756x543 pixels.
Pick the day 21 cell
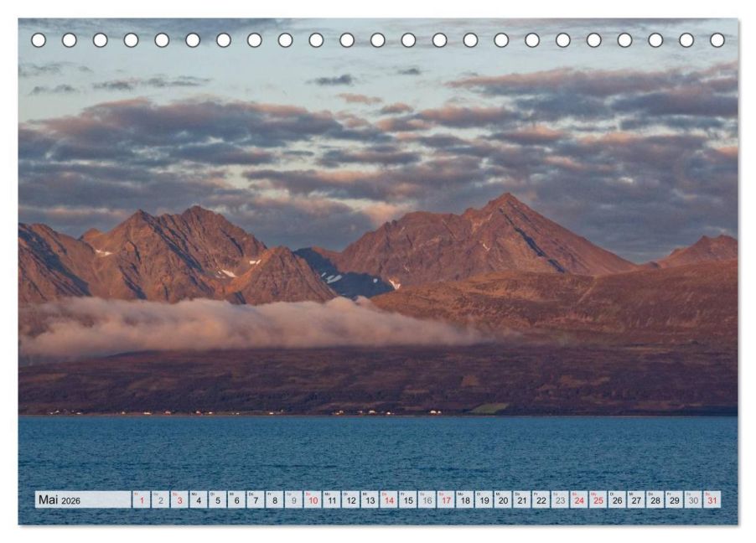(522, 499)
